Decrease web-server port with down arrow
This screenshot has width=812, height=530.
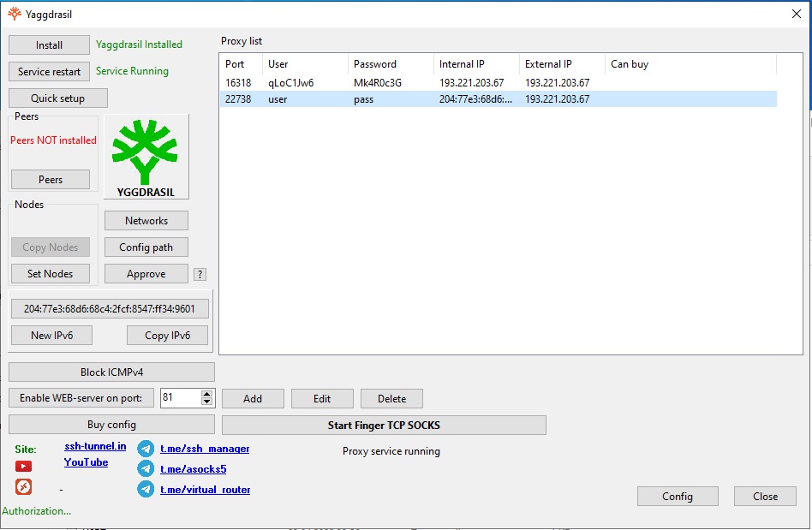(206, 402)
